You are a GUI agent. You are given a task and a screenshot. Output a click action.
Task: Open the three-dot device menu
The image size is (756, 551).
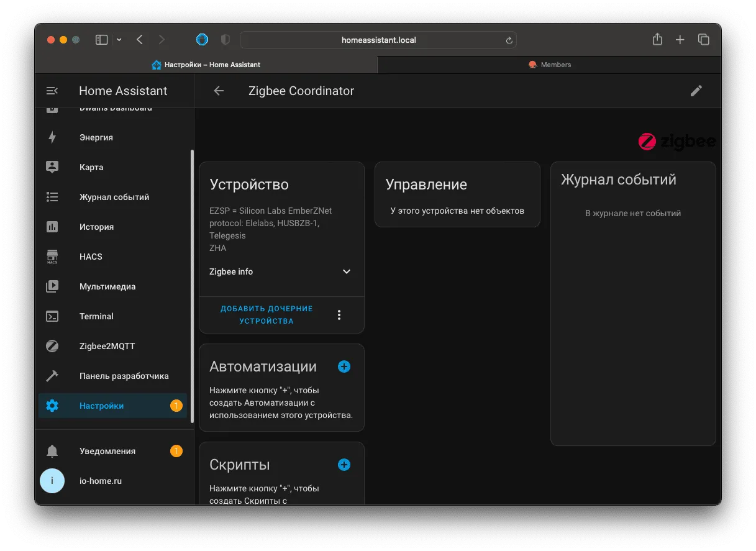click(x=339, y=315)
